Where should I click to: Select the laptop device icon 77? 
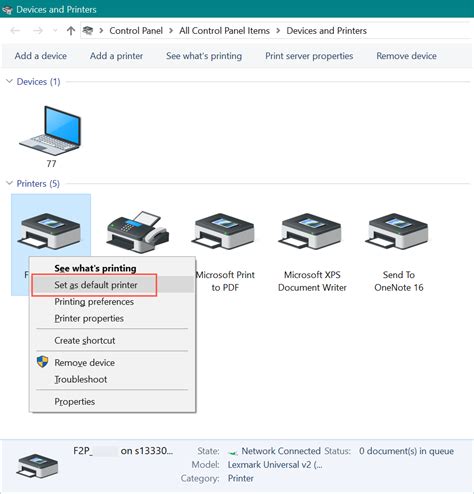pyautogui.click(x=51, y=130)
